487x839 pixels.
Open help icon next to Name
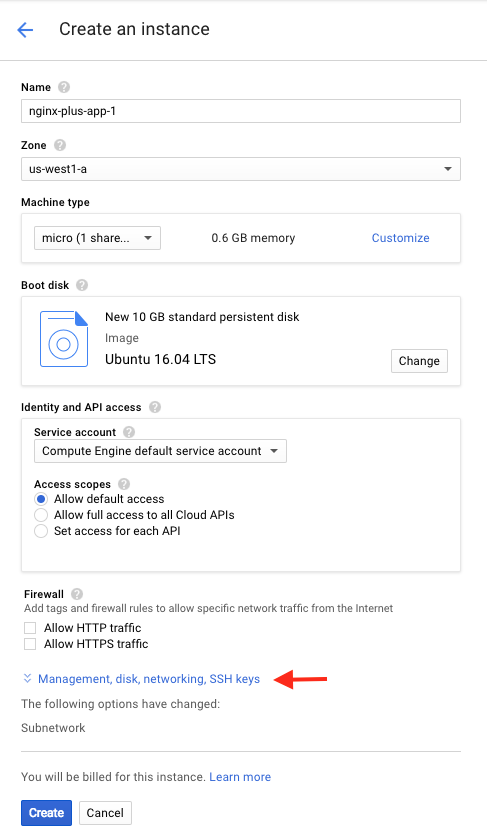click(x=64, y=87)
